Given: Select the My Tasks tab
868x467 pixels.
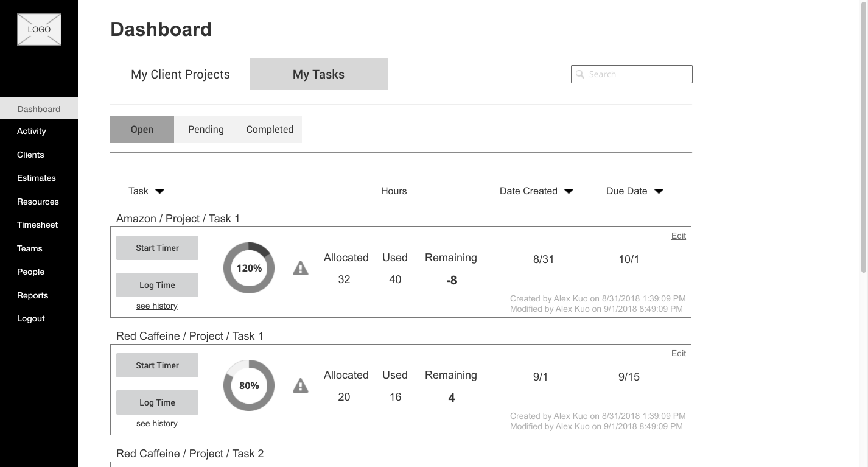Looking at the screenshot, I should (x=318, y=74).
